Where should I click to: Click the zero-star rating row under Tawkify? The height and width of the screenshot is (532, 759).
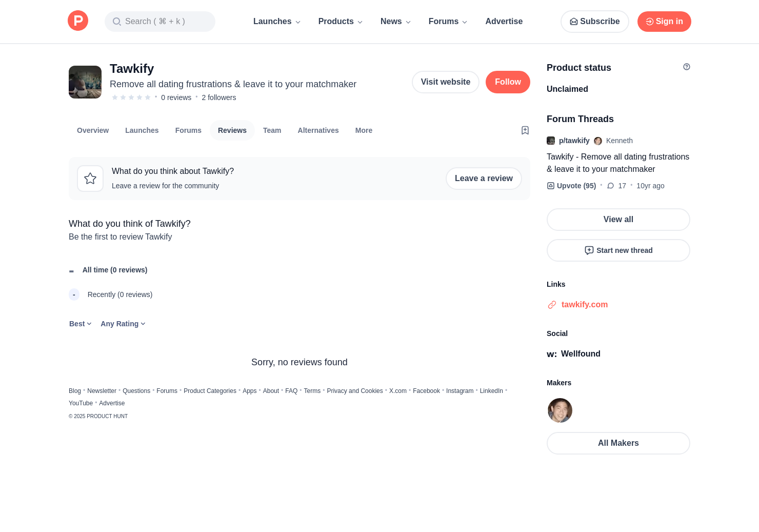click(131, 97)
